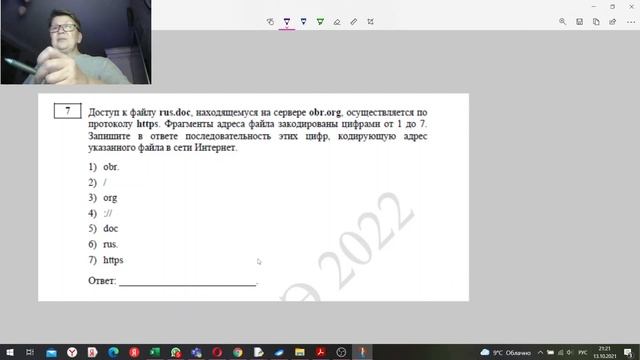Open Adobe Acrobat from the taskbar
Screen dimensions: 640x360
point(320,352)
